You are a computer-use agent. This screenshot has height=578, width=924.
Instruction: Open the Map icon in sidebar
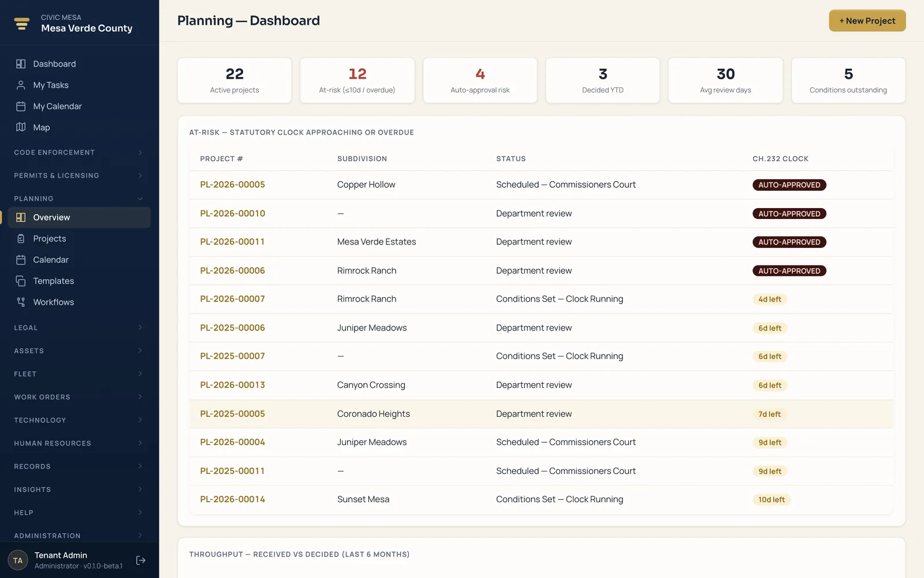click(x=21, y=127)
